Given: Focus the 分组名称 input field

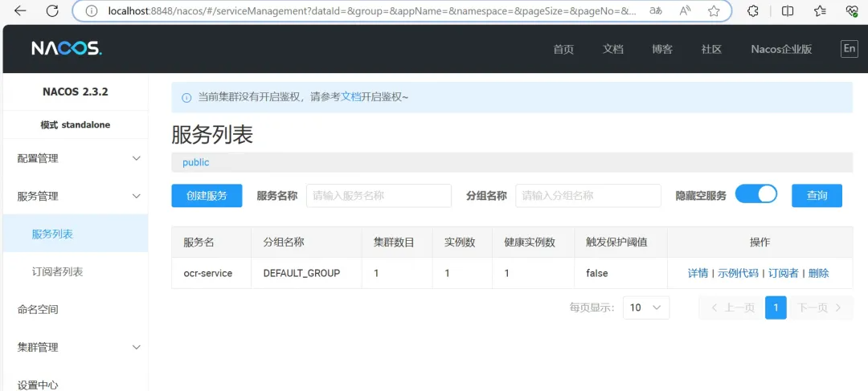Looking at the screenshot, I should [588, 196].
